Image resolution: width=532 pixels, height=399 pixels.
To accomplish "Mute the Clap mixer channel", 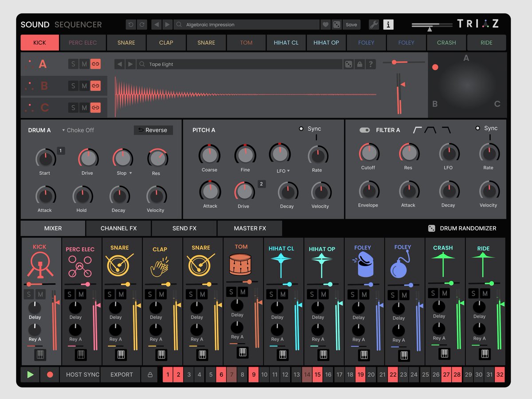I will pos(161,294).
